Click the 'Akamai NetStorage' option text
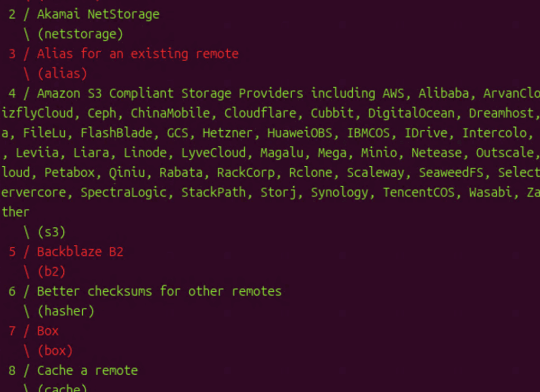The image size is (540, 392). point(98,14)
